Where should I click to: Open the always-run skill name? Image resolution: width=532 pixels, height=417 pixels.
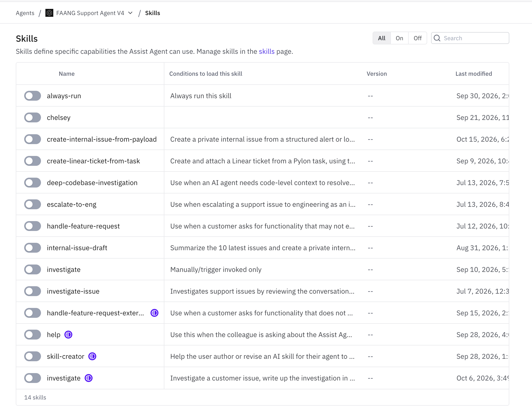pos(64,96)
